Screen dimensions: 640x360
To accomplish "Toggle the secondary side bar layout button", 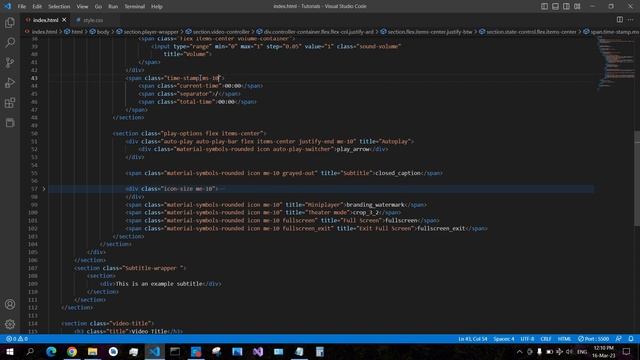I will point(566,6).
